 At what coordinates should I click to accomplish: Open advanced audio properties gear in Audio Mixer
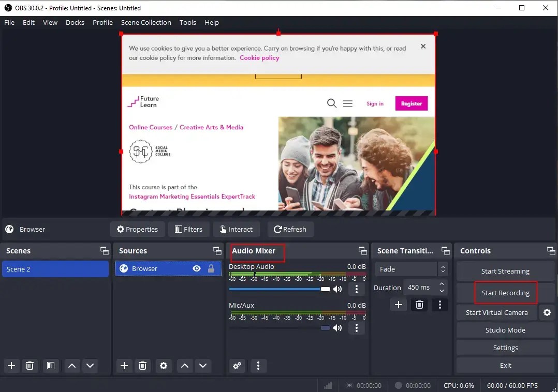pyautogui.click(x=237, y=366)
